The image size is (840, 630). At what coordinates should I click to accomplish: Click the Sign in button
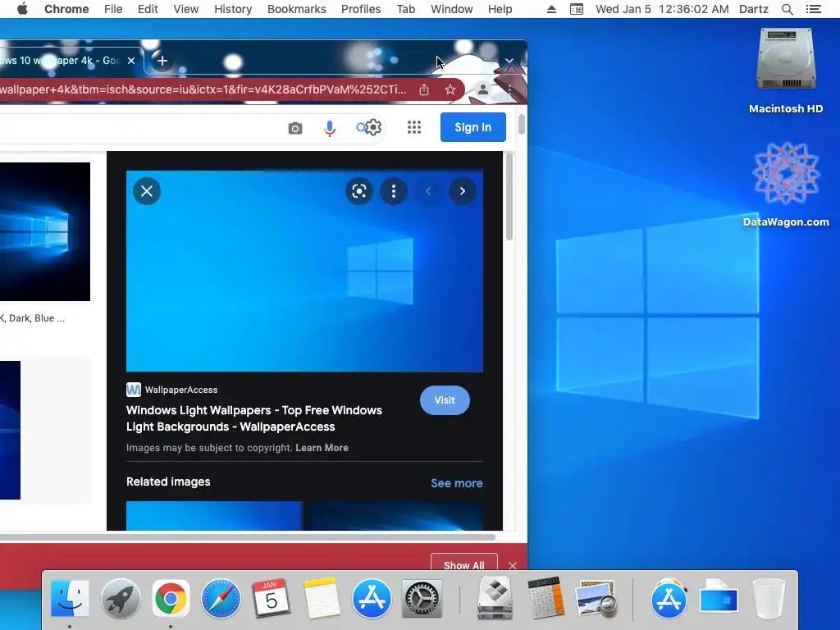click(x=473, y=127)
